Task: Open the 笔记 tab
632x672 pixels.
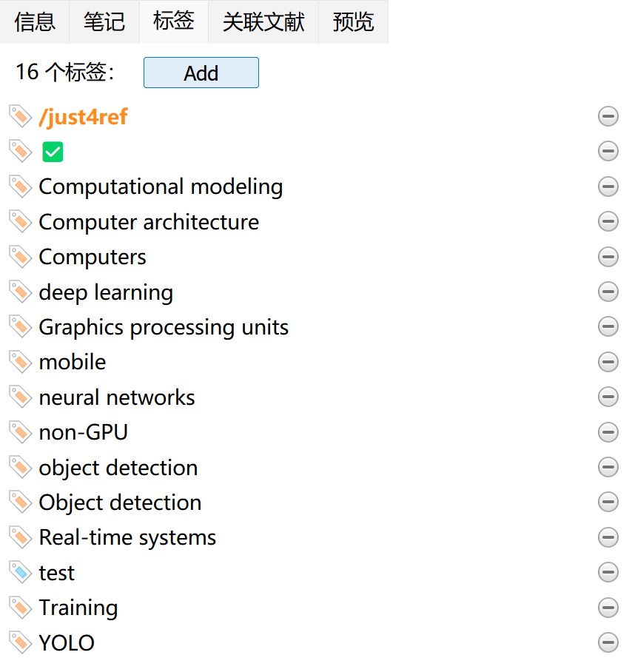Action: (x=104, y=22)
